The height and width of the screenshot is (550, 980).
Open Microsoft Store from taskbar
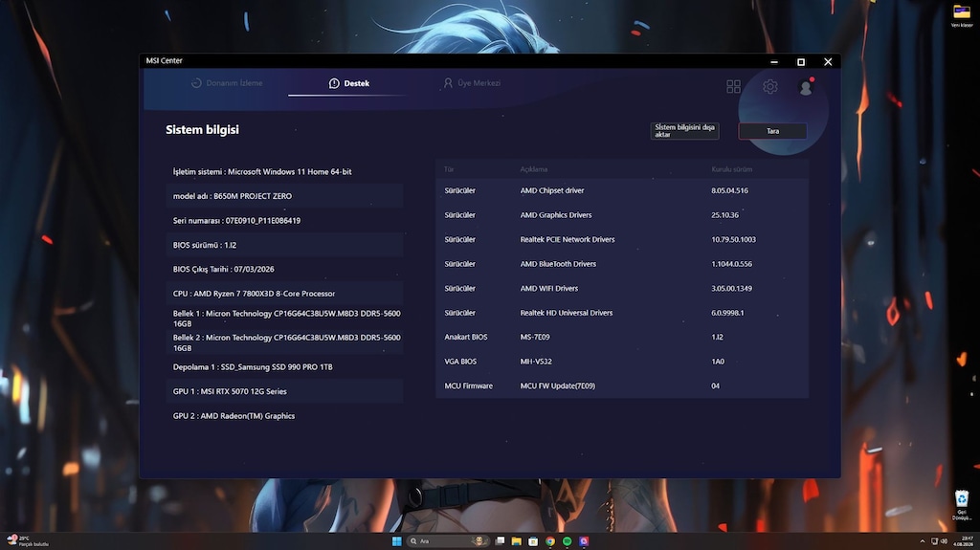tap(533, 541)
